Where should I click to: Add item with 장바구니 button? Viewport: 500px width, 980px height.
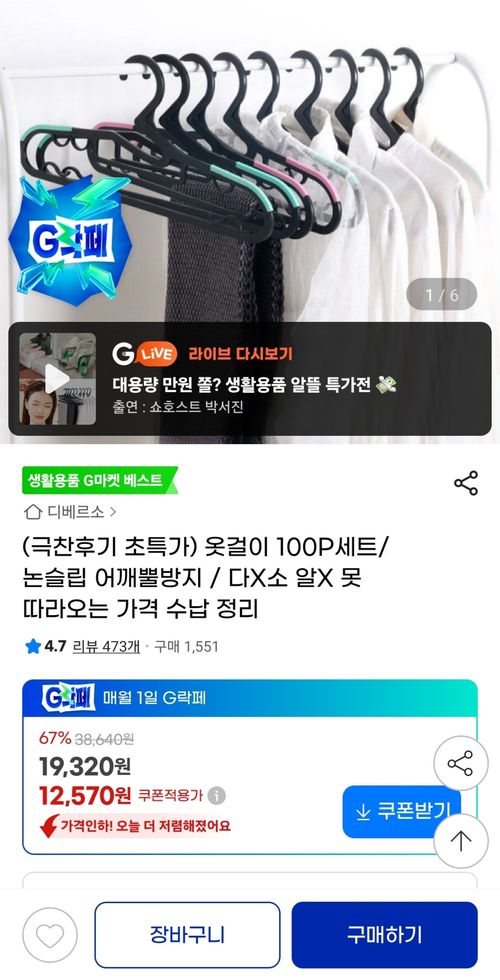(187, 935)
